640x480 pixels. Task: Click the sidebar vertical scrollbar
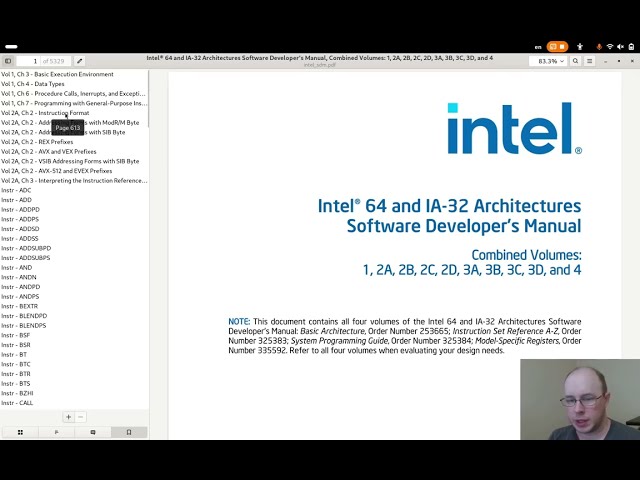149,99
